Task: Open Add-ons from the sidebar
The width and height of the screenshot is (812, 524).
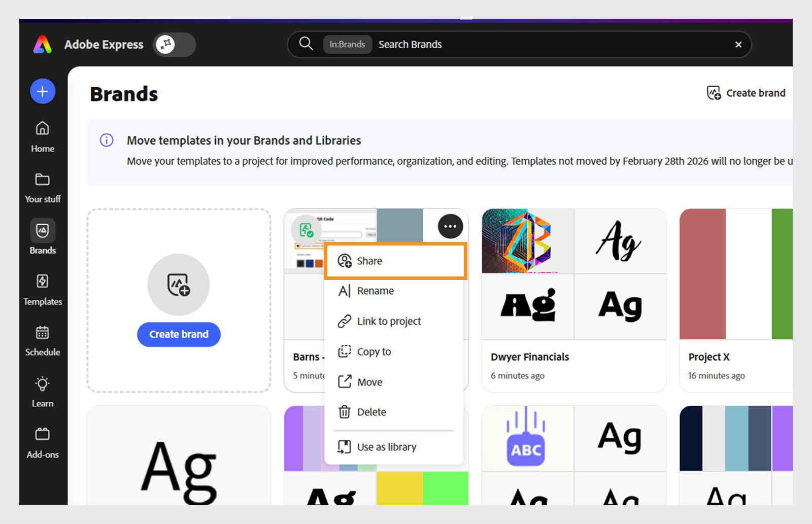Action: tap(43, 443)
